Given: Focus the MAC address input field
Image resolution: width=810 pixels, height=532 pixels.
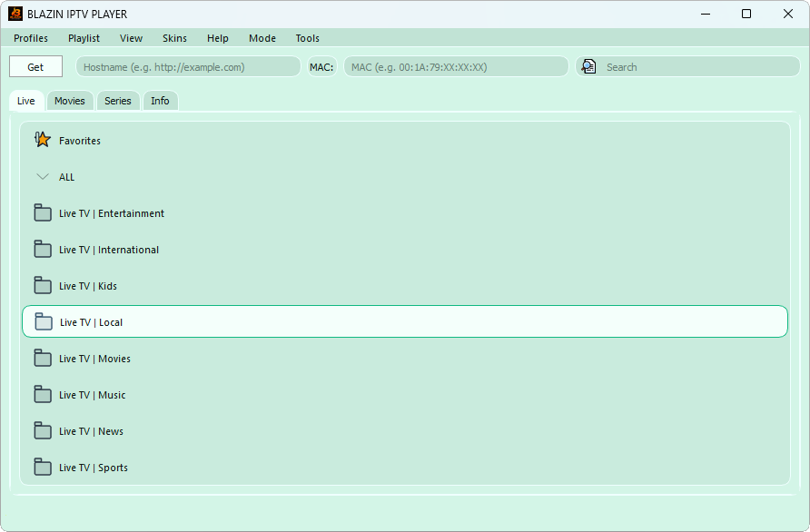Looking at the screenshot, I should coord(456,66).
